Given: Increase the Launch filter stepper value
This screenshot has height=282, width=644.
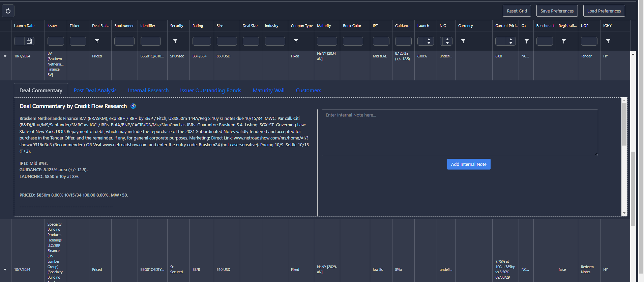Looking at the screenshot, I should pyautogui.click(x=429, y=39).
